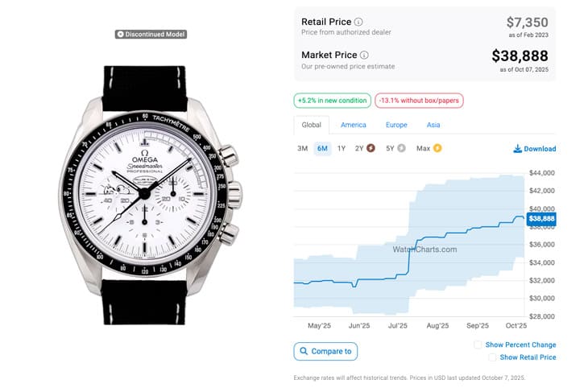Enable Show Retail Price checkbox

491,357
